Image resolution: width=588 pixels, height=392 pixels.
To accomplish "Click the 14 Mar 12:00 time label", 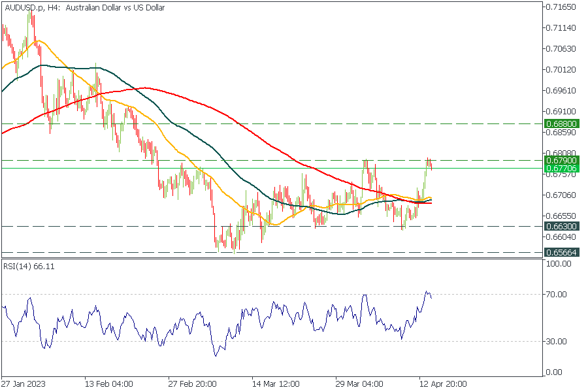I will click(x=276, y=384).
